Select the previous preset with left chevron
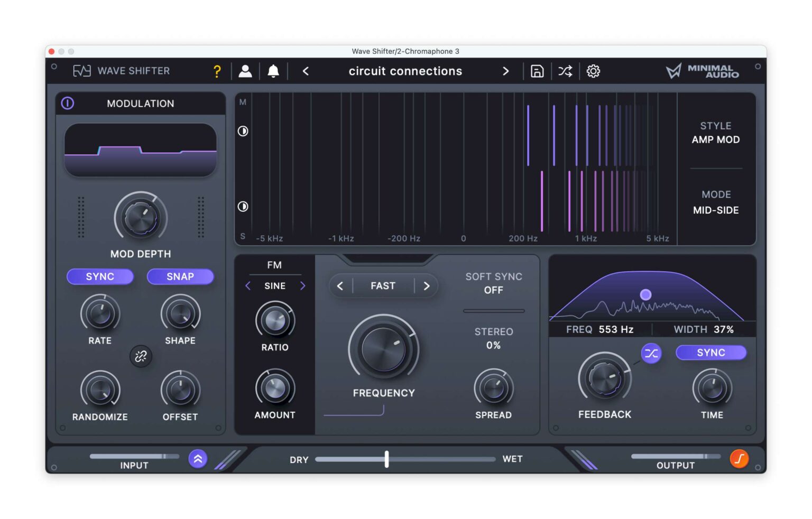 pyautogui.click(x=305, y=71)
